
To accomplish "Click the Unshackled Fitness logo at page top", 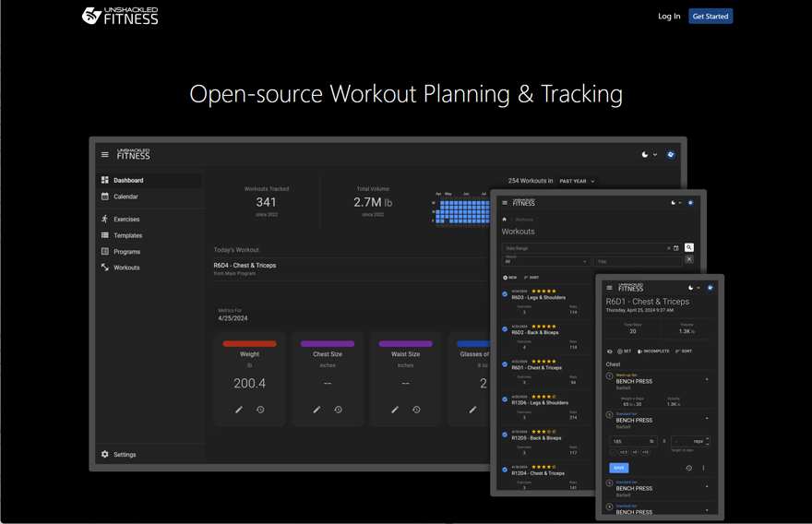I will [120, 16].
